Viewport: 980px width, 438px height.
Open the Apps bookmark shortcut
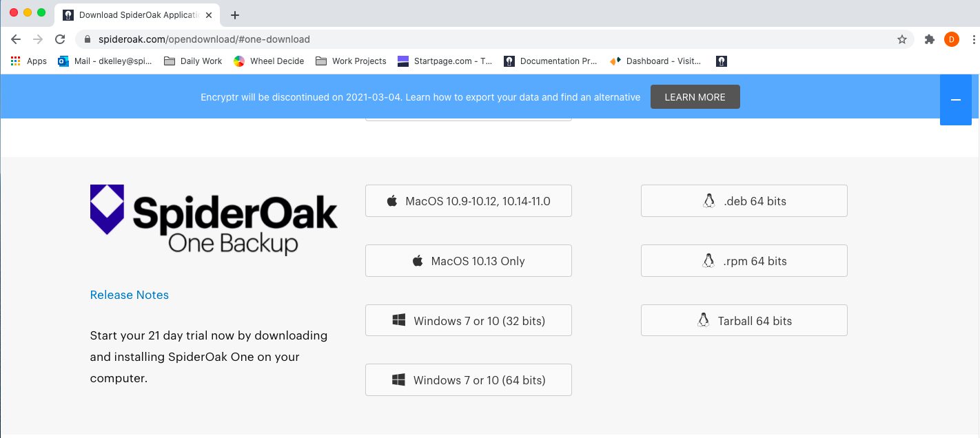pyautogui.click(x=29, y=61)
